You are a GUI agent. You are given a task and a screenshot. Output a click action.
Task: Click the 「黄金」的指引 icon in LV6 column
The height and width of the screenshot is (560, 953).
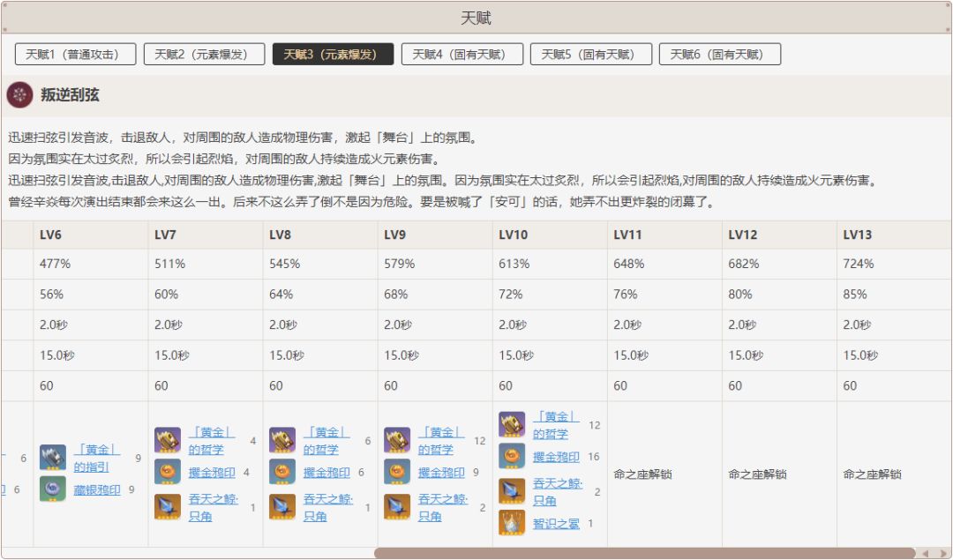[53, 458]
